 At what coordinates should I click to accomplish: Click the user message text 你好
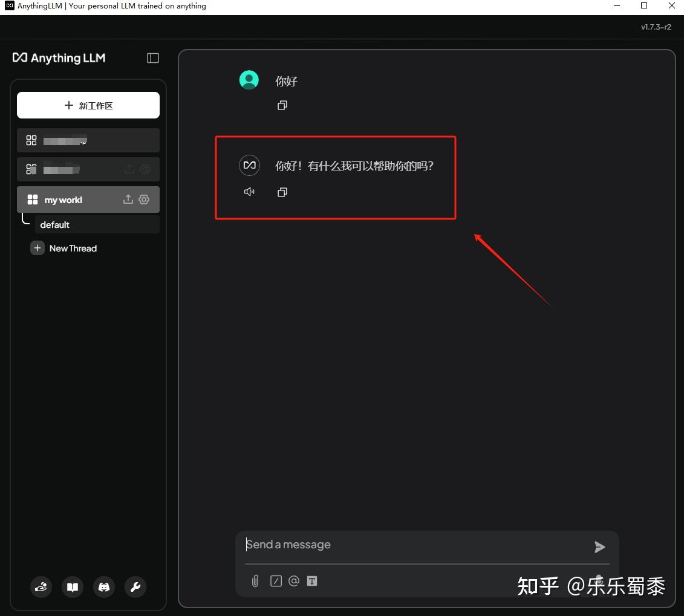tap(286, 81)
